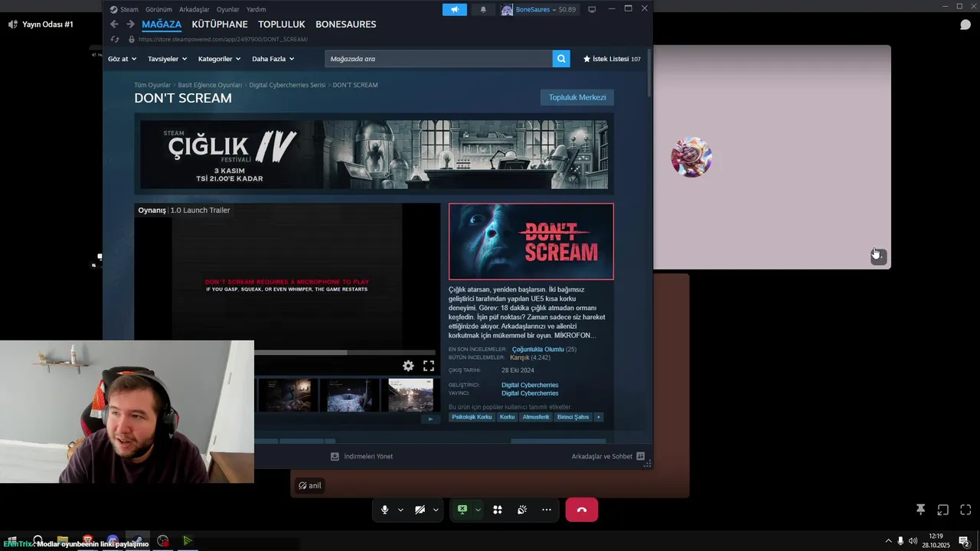Open the Yardım menu
The height and width of the screenshot is (551, 980).
[256, 9]
